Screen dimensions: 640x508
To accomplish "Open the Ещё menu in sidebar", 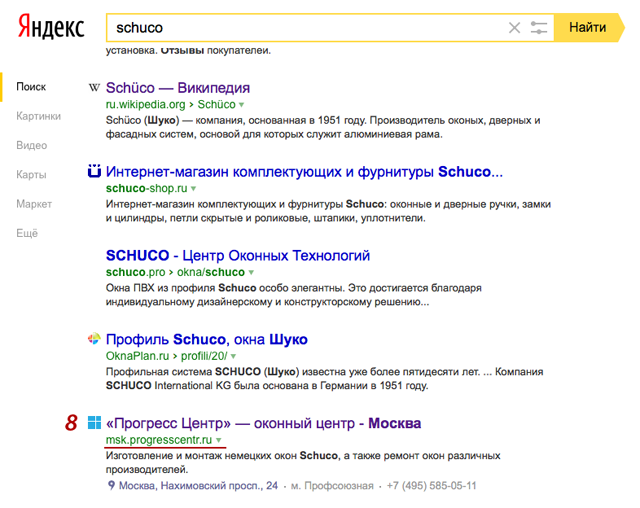I will tap(27, 233).
